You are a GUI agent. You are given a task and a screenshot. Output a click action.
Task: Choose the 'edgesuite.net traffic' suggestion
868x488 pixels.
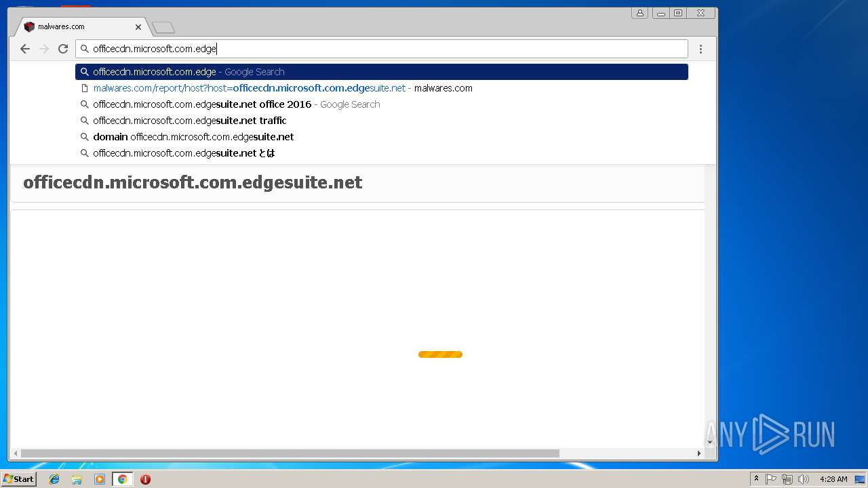[x=382, y=121]
